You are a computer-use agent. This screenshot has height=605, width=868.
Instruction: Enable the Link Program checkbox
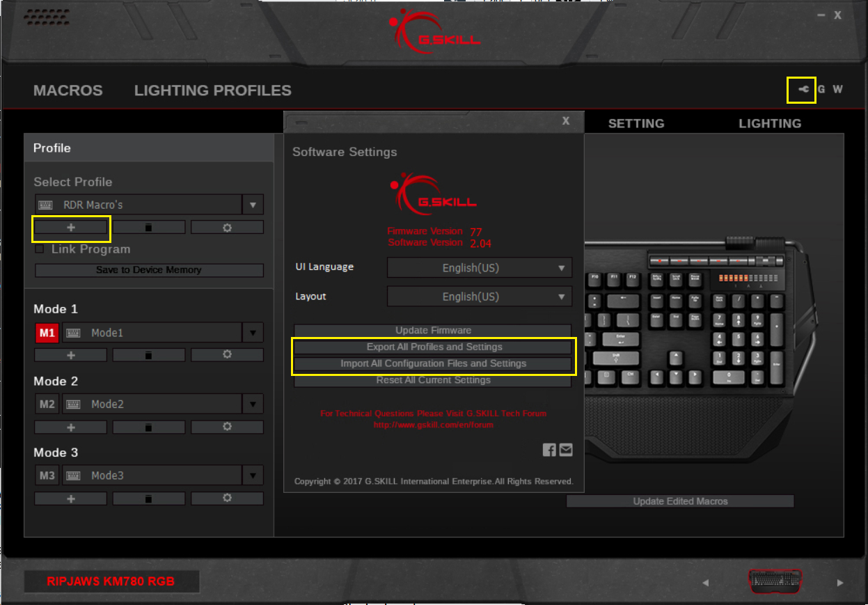[39, 249]
